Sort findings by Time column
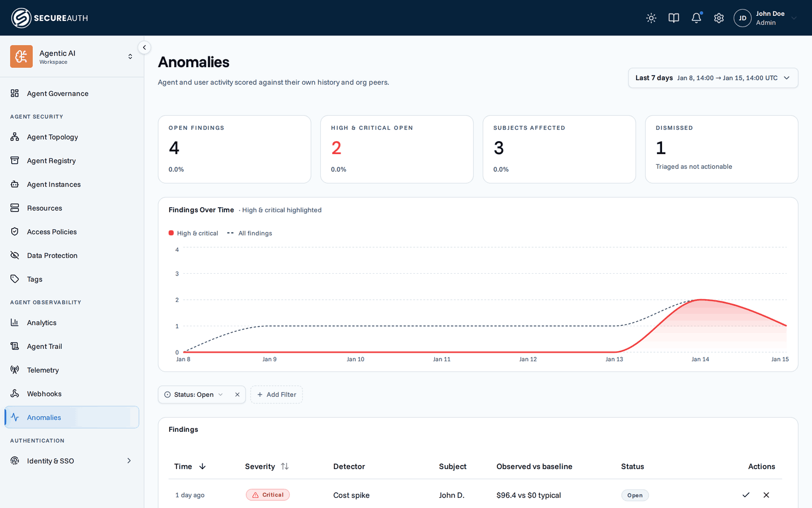The height and width of the screenshot is (508, 812). (x=190, y=466)
